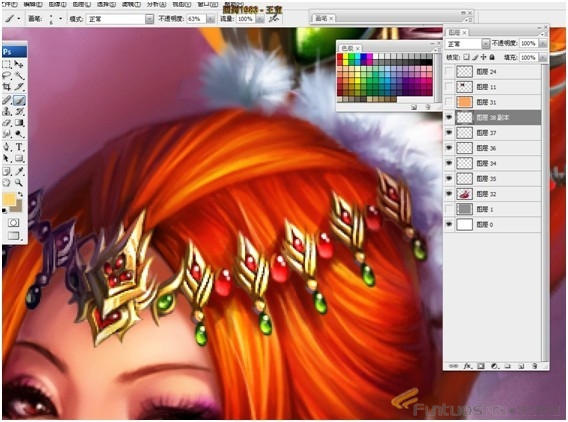Open layer opacity 100% arrow

[x=543, y=43]
